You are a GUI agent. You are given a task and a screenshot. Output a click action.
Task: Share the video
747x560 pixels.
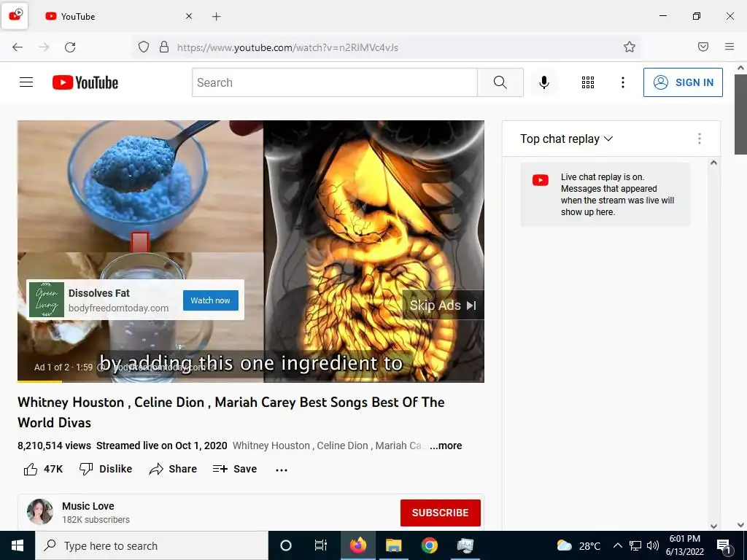pos(172,469)
